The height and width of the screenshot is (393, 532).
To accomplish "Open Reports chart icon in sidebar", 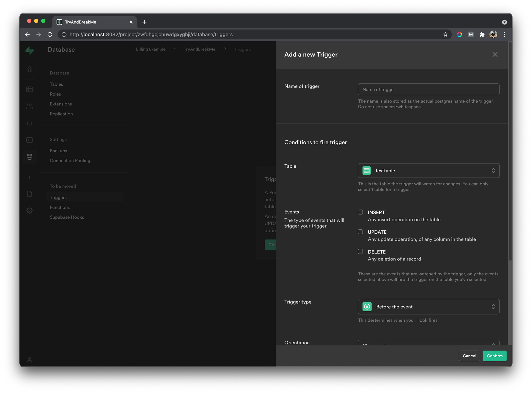I will click(x=30, y=177).
